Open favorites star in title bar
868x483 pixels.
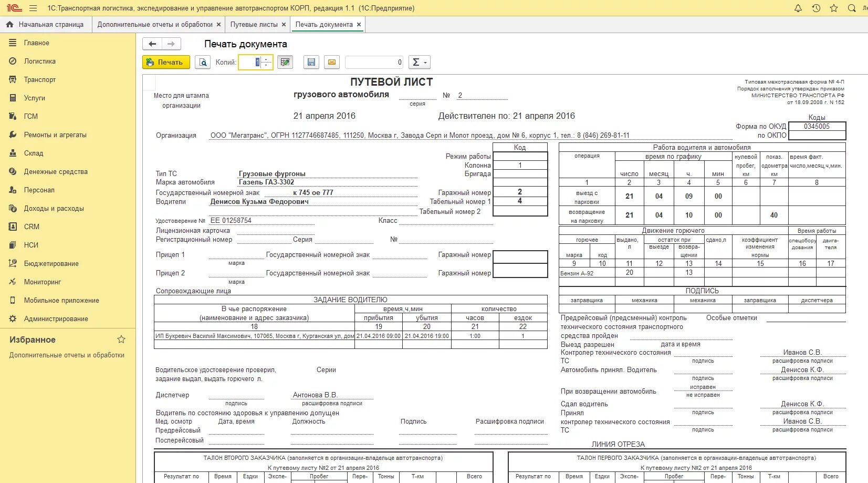[x=834, y=8]
